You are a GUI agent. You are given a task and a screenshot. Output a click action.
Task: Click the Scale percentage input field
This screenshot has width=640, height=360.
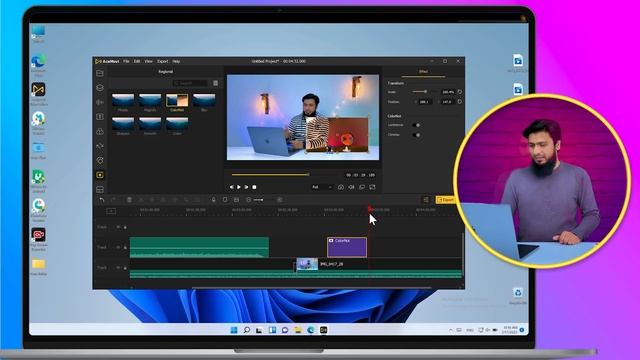[448, 92]
